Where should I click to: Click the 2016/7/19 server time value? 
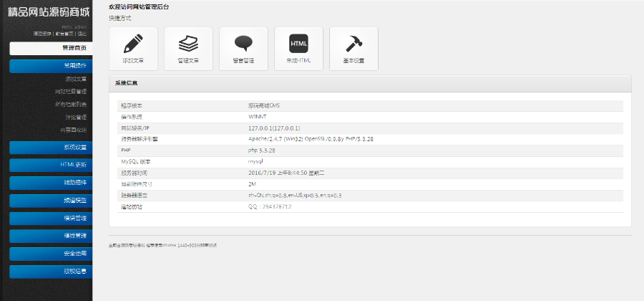tap(286, 173)
